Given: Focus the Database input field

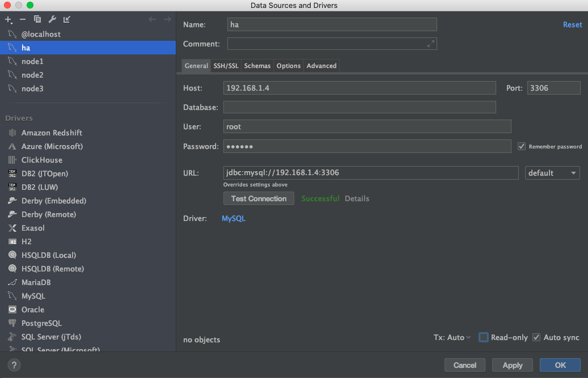Looking at the screenshot, I should pos(359,107).
